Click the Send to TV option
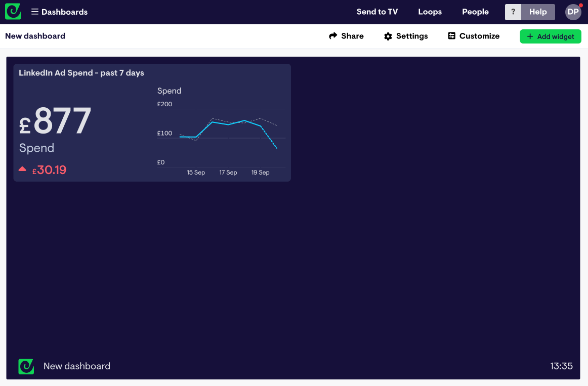 pyautogui.click(x=377, y=12)
